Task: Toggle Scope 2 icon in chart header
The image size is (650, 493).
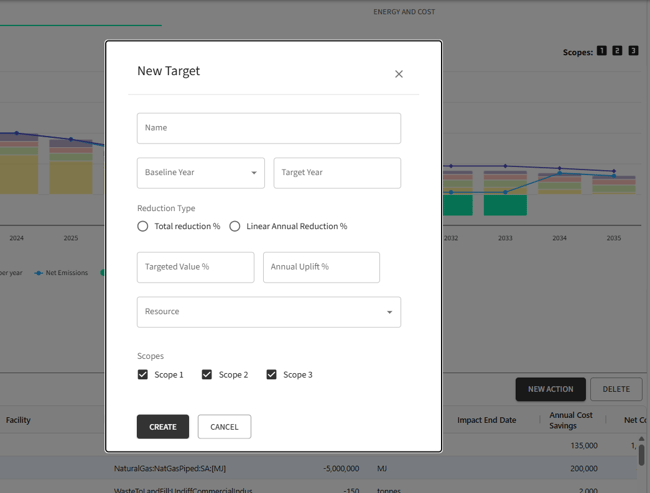Action: [x=617, y=51]
